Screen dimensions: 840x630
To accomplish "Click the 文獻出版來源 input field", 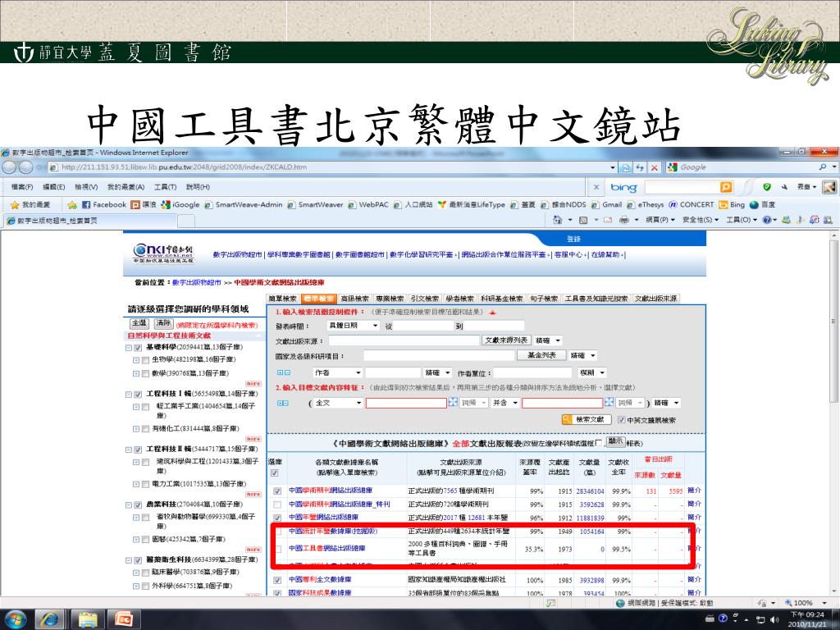I will (x=404, y=340).
